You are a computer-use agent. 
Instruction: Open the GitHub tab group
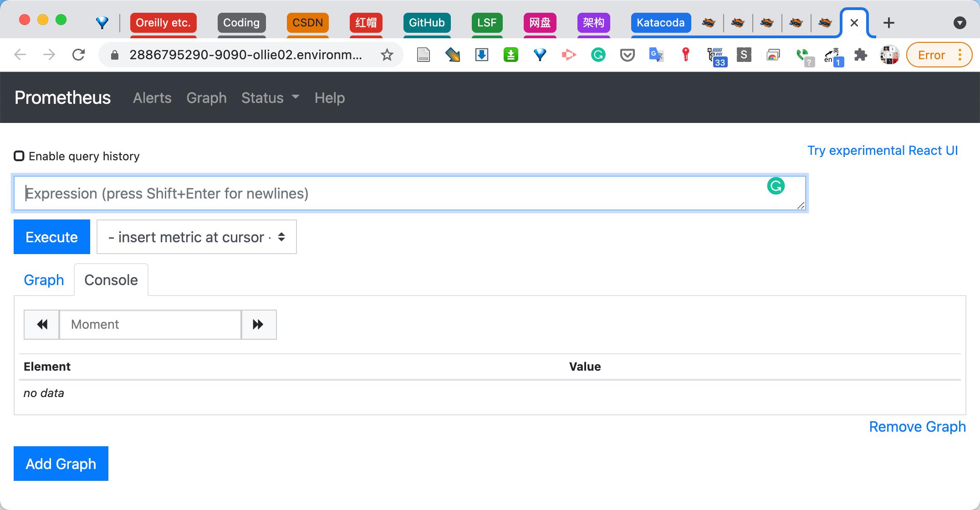[x=427, y=23]
